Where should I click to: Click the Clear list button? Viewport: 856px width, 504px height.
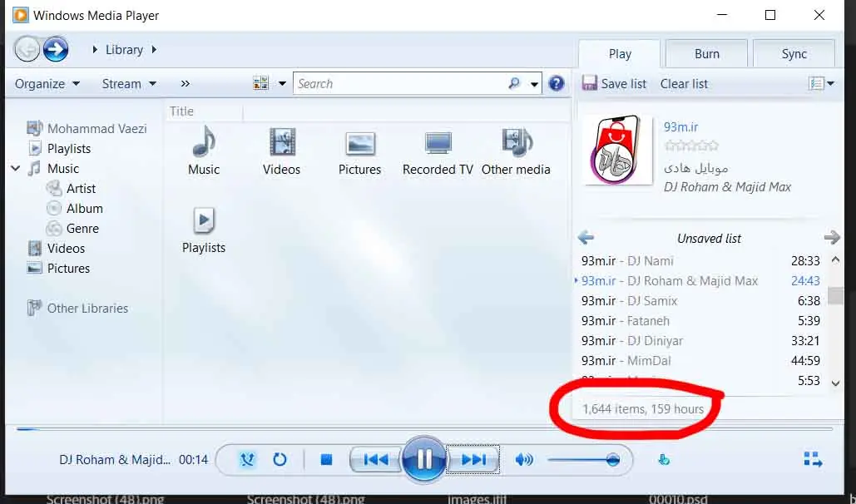pos(684,83)
